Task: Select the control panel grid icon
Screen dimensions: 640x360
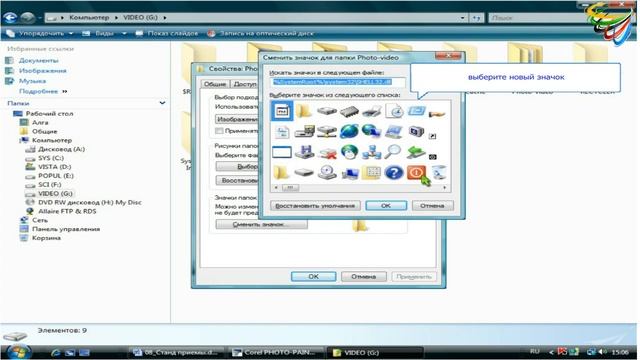Action: coord(371,173)
